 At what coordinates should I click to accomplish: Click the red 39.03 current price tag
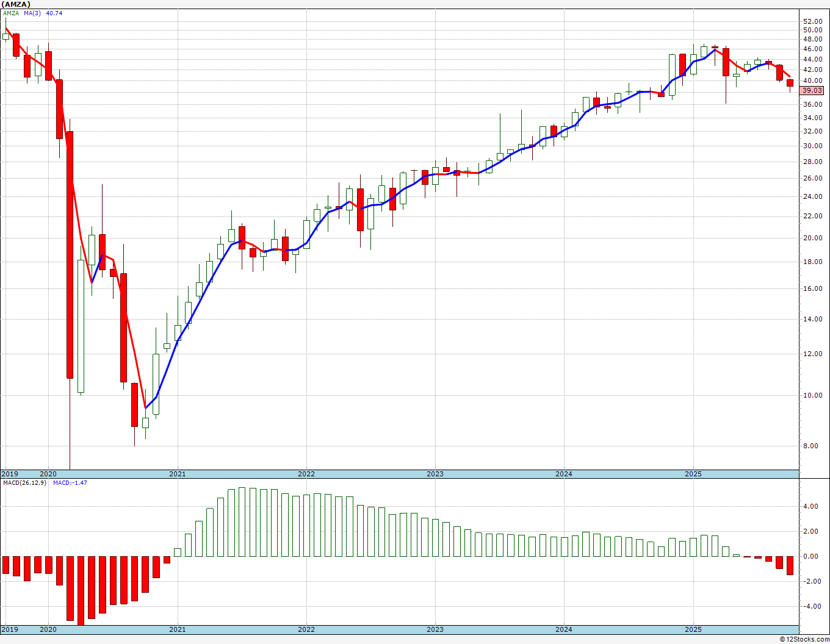click(x=812, y=90)
